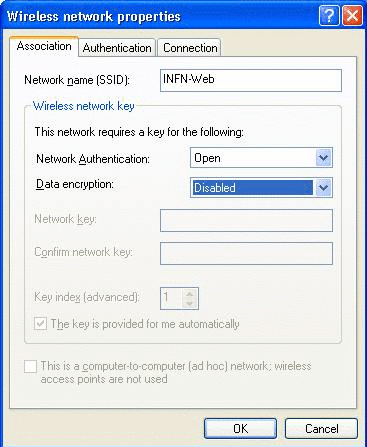Click the 'Wireless network key' group label
The image size is (367, 447).
tap(84, 106)
